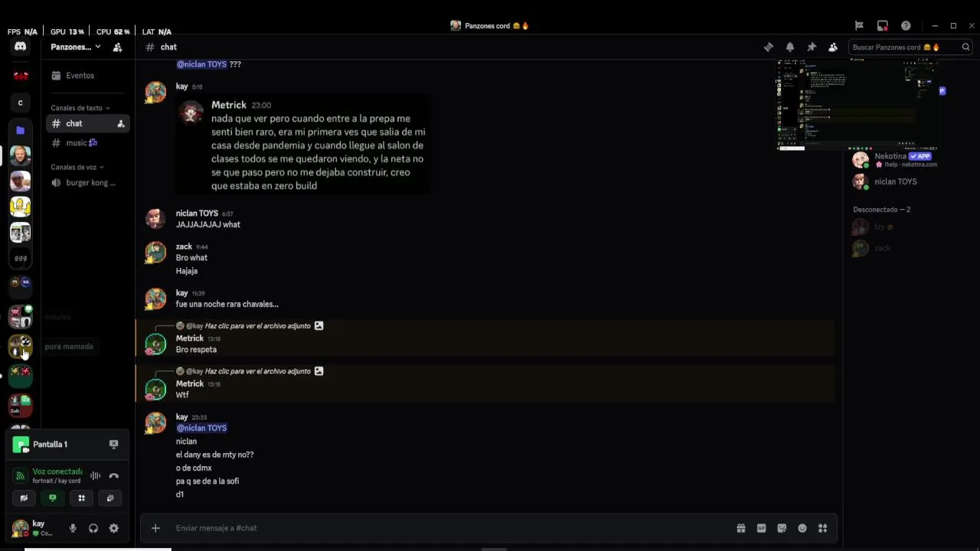Click the plus attachment button

[x=155, y=528]
